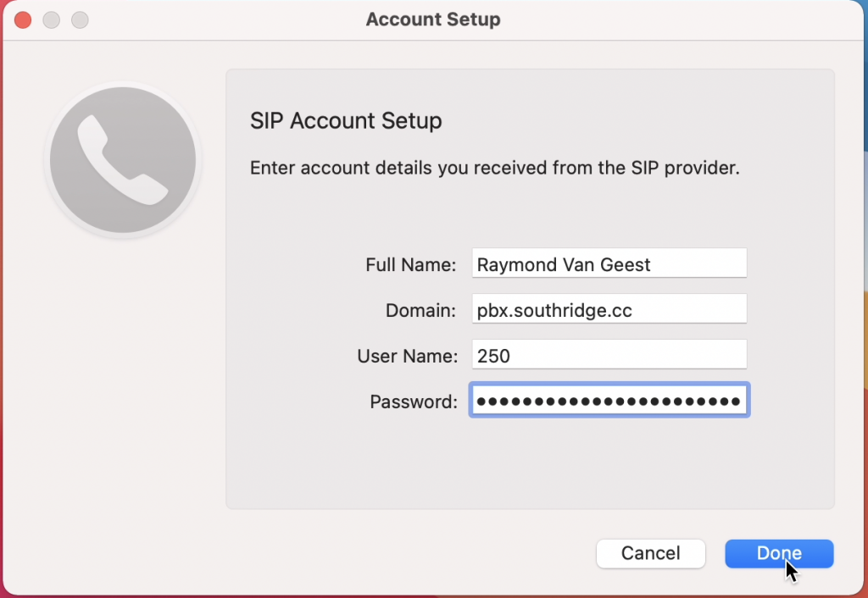This screenshot has height=598, width=868.
Task: Click empty space below the Password field
Action: [x=530, y=466]
